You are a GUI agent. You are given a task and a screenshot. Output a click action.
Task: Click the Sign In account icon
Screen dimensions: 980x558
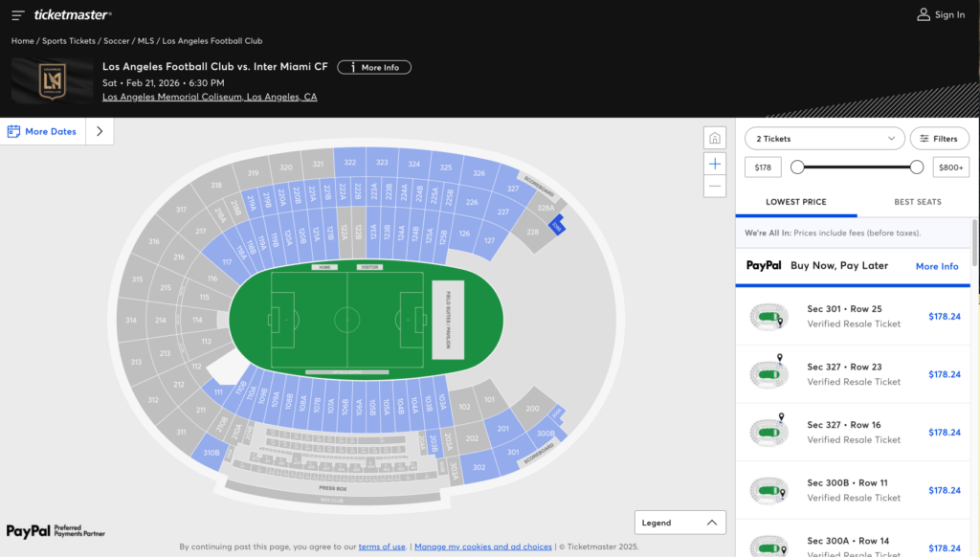click(924, 14)
